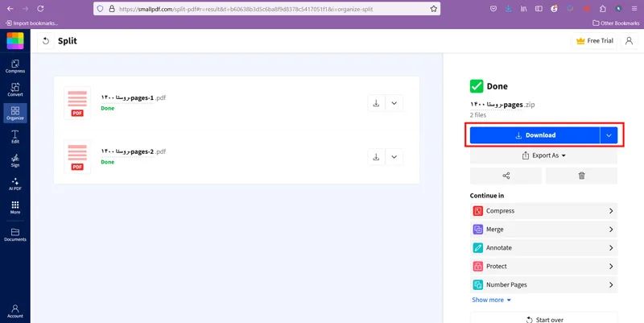Select the pages-2 PDF thumbnail
This screenshot has width=644, height=323.
77,157
